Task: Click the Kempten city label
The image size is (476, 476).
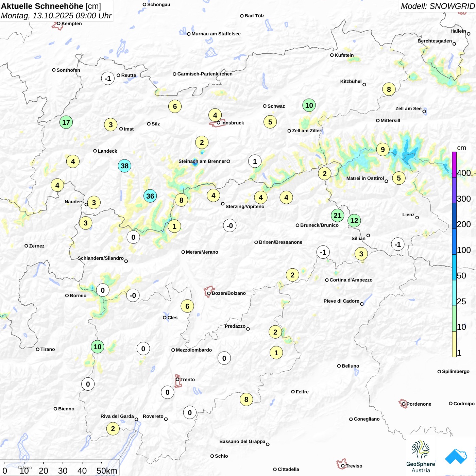Action: (x=72, y=23)
